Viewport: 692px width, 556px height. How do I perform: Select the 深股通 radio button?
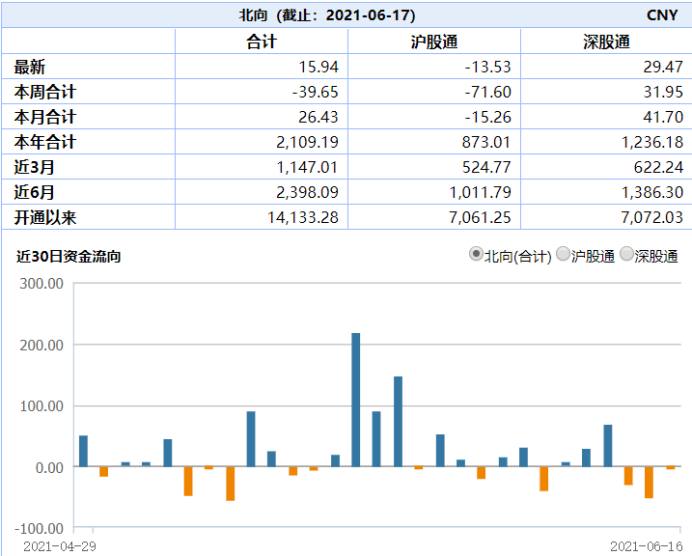[x=627, y=254]
